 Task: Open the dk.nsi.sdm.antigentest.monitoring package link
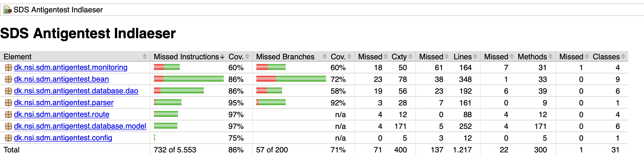71,68
